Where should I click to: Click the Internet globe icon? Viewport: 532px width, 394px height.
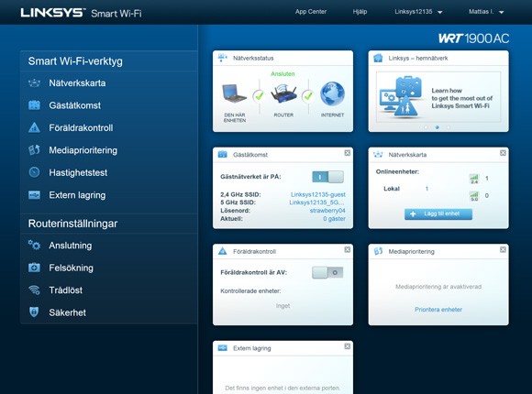tap(332, 93)
